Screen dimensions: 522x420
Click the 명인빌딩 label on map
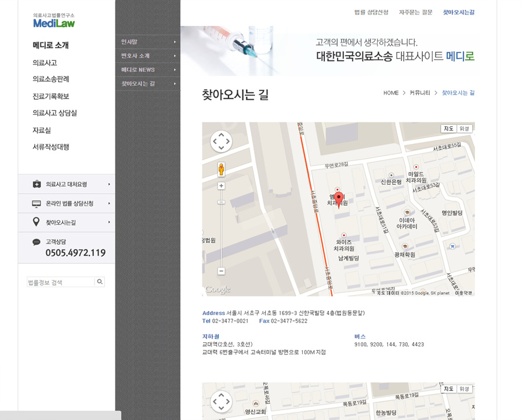[x=452, y=213]
